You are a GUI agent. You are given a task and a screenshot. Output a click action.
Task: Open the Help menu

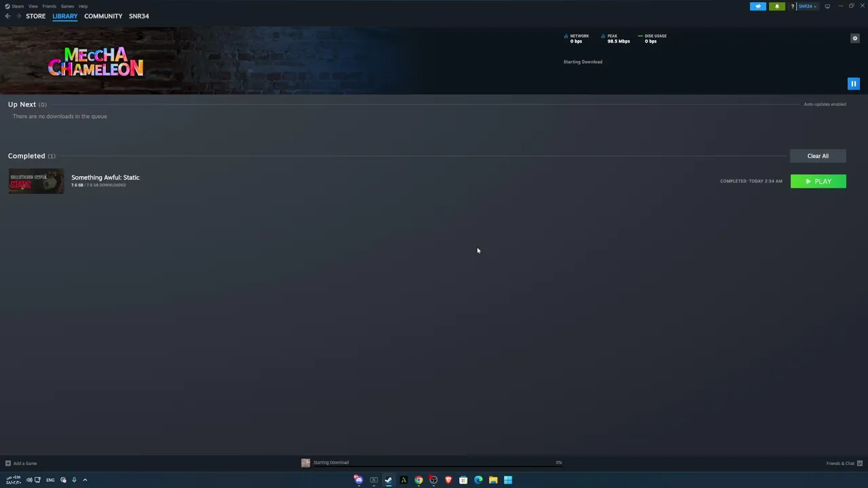coord(83,6)
